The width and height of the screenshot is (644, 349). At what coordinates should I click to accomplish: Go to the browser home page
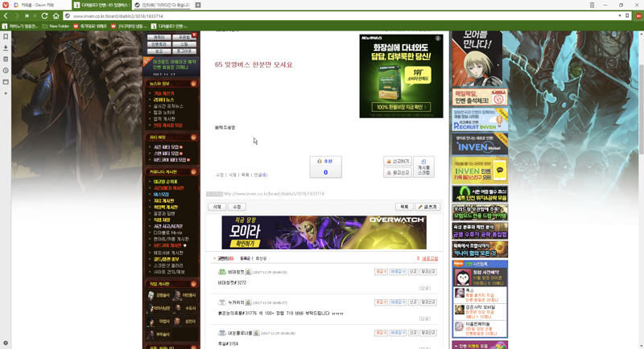(x=56, y=16)
